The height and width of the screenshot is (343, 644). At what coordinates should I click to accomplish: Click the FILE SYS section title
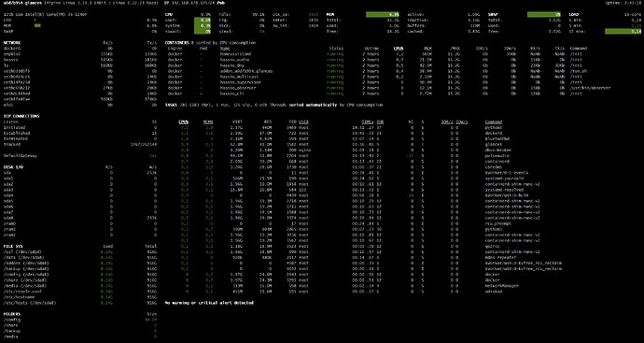tap(12, 247)
